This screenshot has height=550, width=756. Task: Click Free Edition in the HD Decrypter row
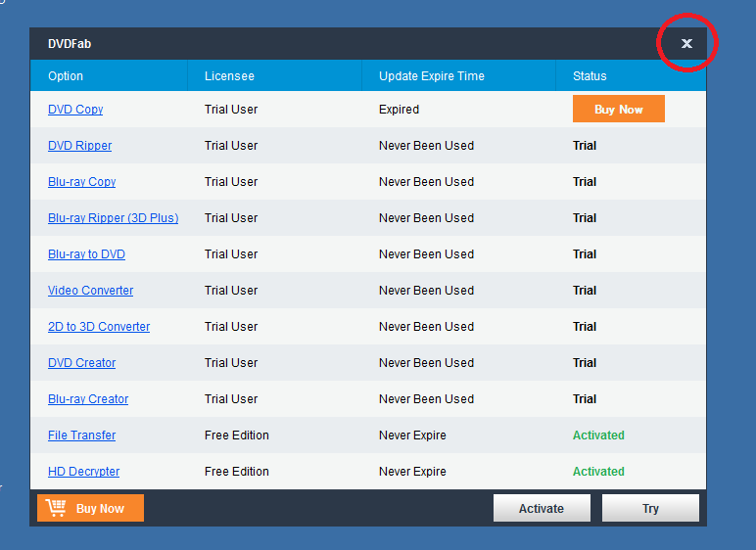pyautogui.click(x=237, y=471)
